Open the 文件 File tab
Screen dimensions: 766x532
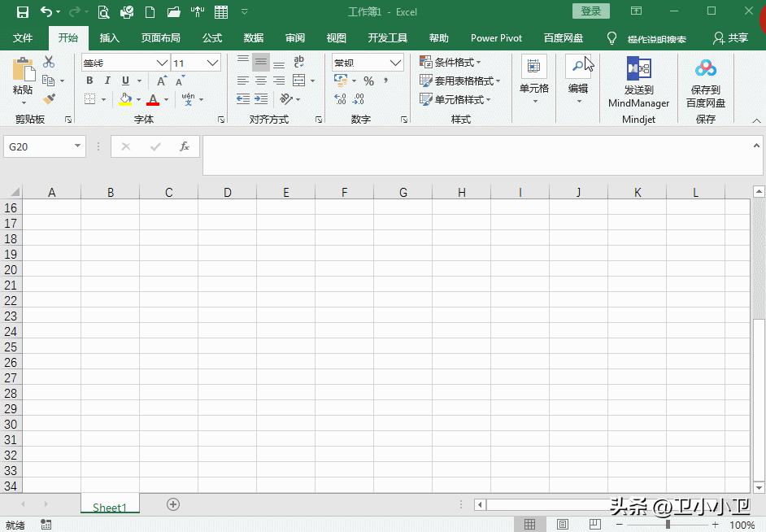(x=23, y=38)
